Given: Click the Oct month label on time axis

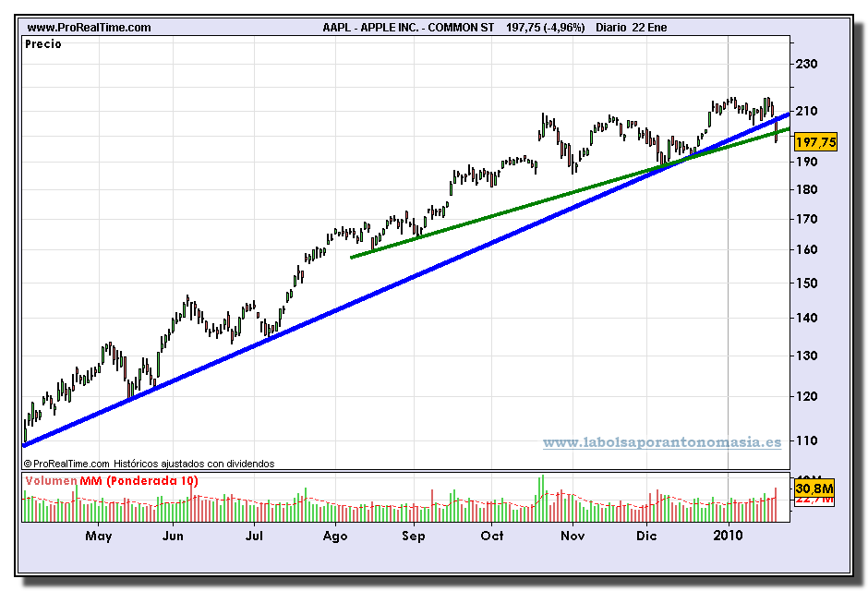Looking at the screenshot, I should (x=493, y=536).
